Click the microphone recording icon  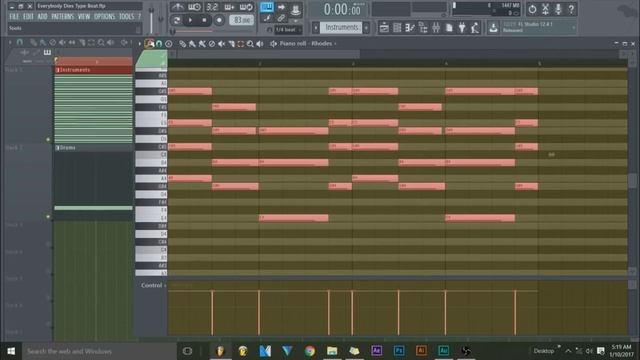[558, 9]
